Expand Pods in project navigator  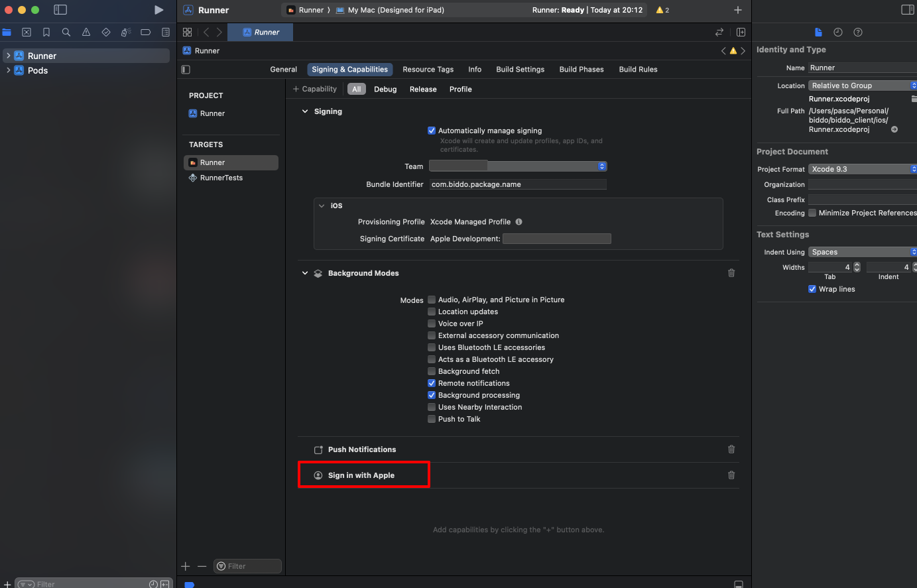coord(8,70)
